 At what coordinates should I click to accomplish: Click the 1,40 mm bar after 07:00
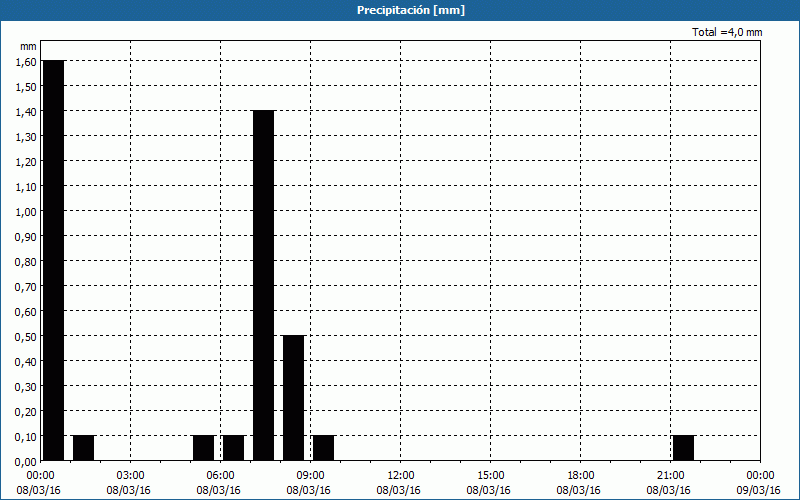pyautogui.click(x=264, y=285)
